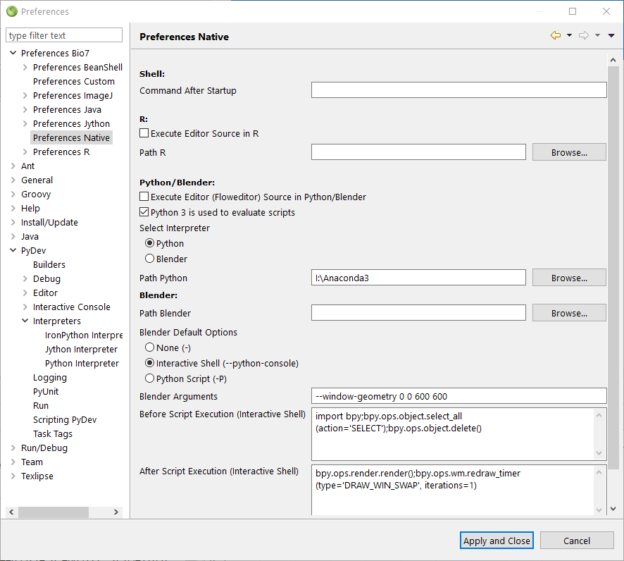Enable Execute Editor Source in R
Image resolution: width=624 pixels, height=561 pixels.
point(145,132)
